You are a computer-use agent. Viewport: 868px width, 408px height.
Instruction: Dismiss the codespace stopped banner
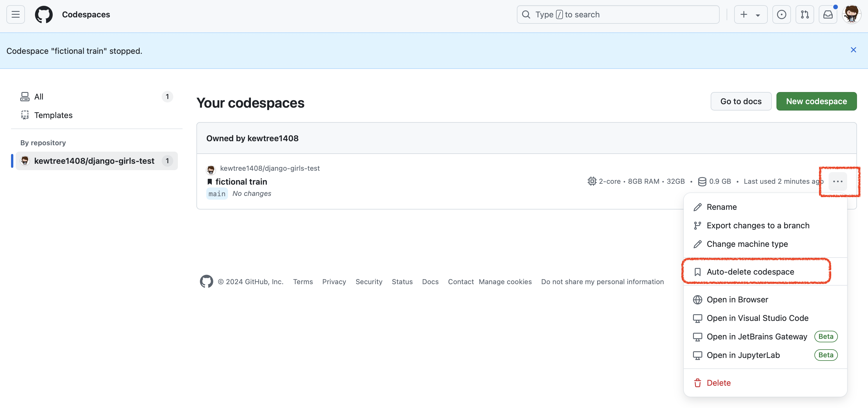pos(853,50)
